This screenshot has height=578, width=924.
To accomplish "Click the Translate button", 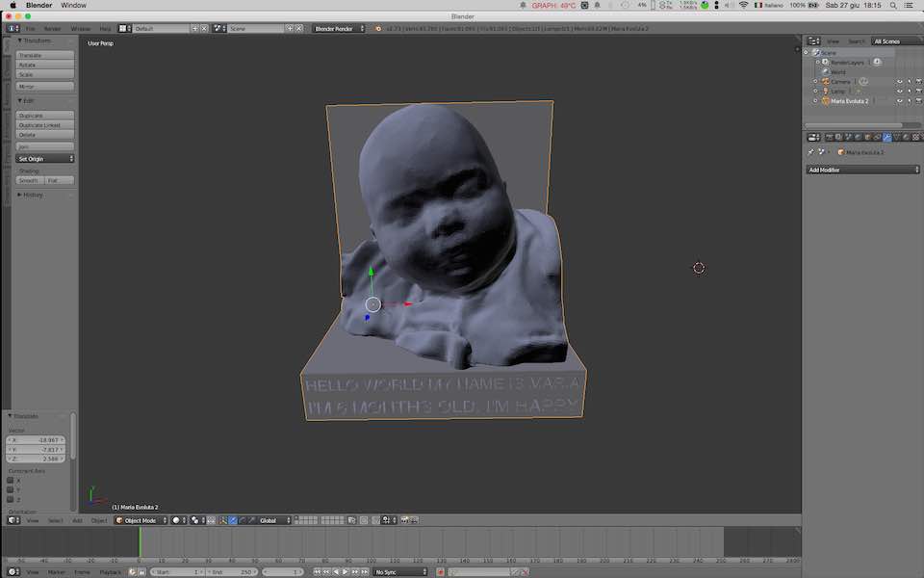I will click(x=45, y=56).
